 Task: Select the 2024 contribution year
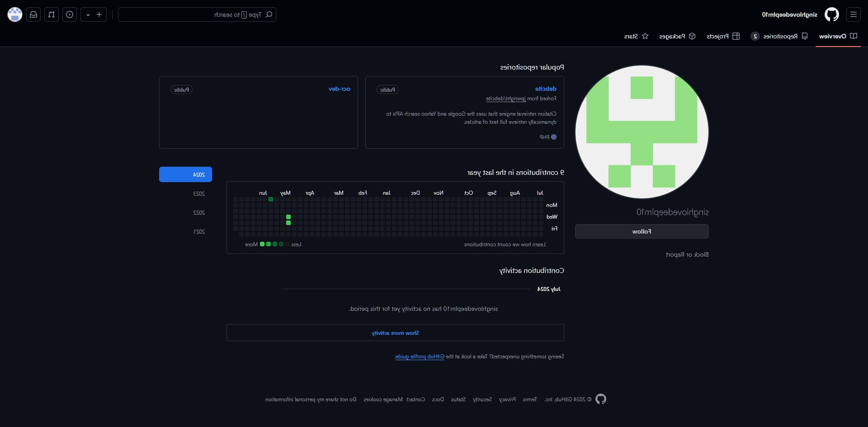pyautogui.click(x=185, y=174)
